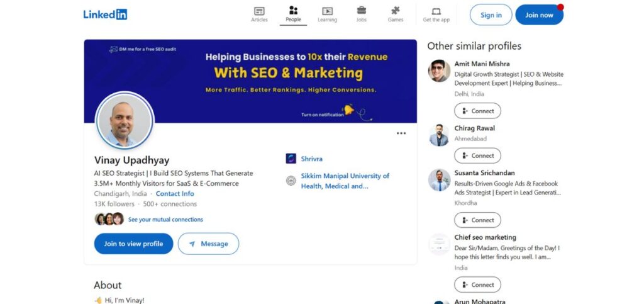Open Sikkim Manipal University of Health link

click(345, 181)
